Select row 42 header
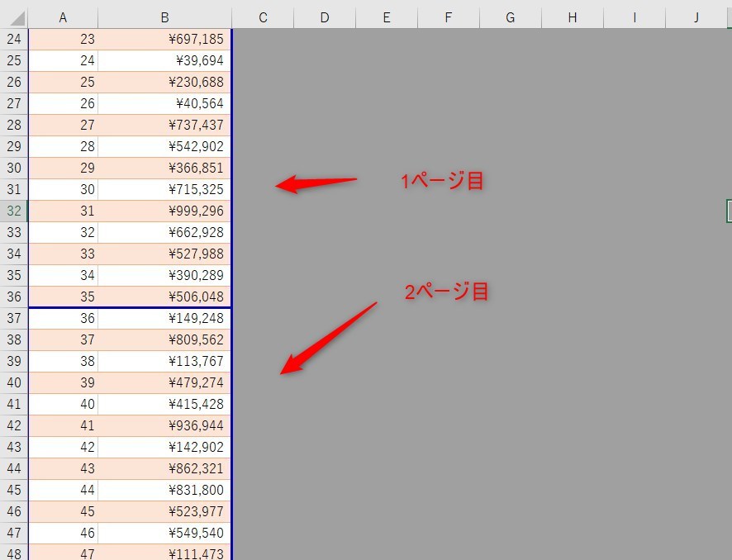732x560 pixels. point(14,425)
